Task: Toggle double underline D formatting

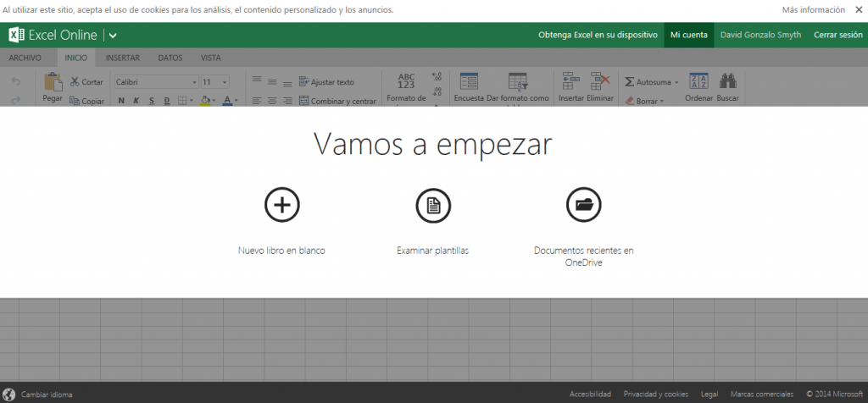Action: 167,101
